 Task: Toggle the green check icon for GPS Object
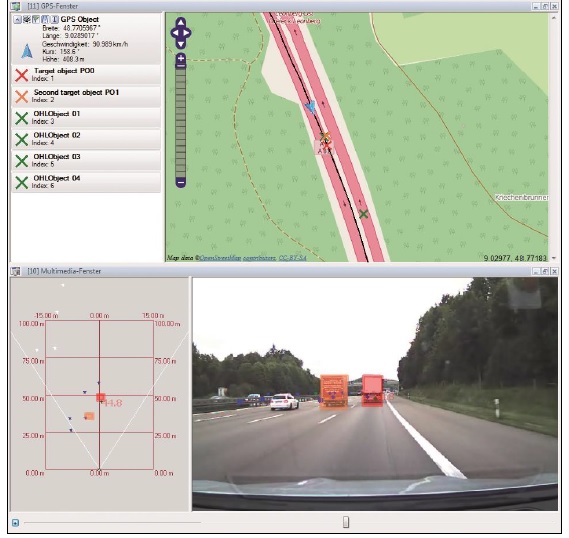36,20
